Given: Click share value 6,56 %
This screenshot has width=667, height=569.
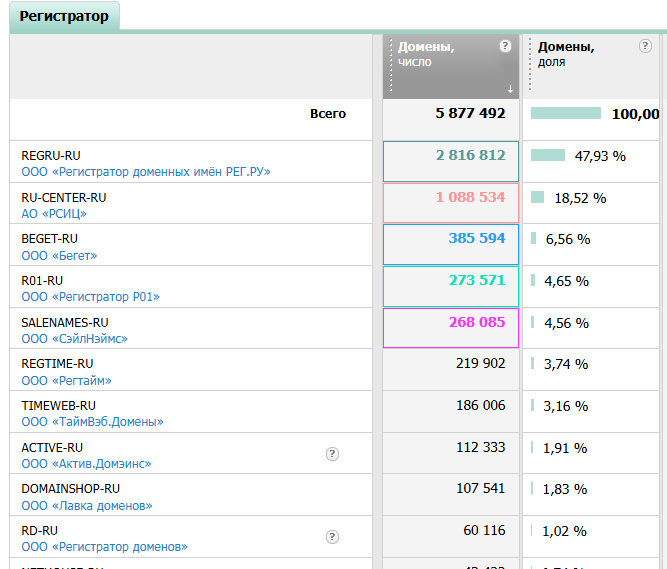Looking at the screenshot, I should pos(568,239).
